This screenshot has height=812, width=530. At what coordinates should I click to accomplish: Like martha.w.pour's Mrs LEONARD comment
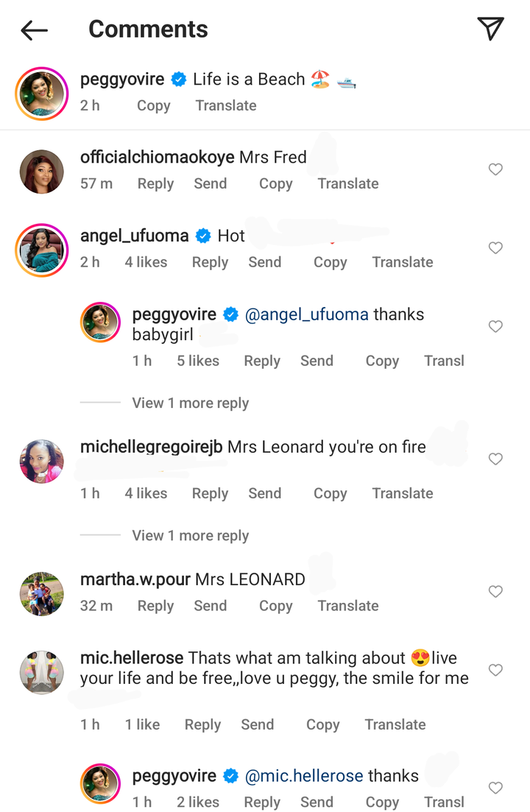(495, 592)
